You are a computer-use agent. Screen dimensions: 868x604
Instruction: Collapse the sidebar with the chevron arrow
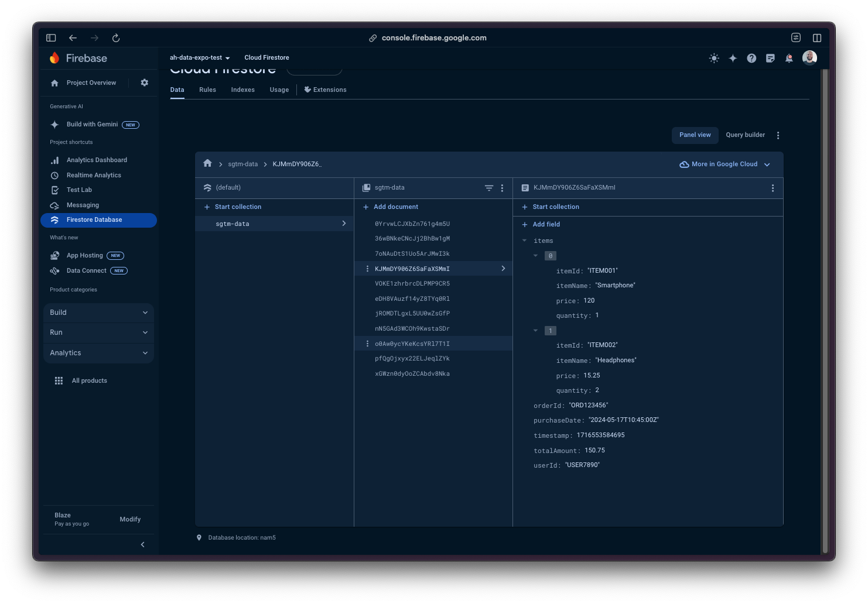click(142, 544)
